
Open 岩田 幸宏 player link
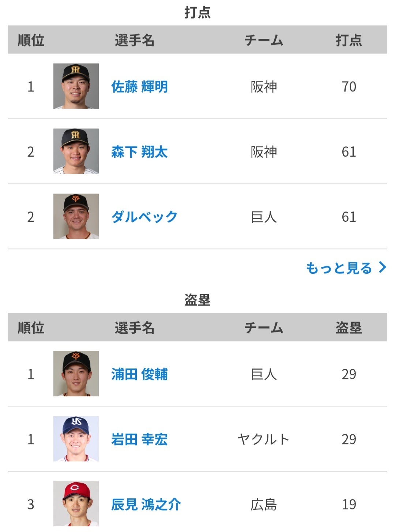coord(139,439)
